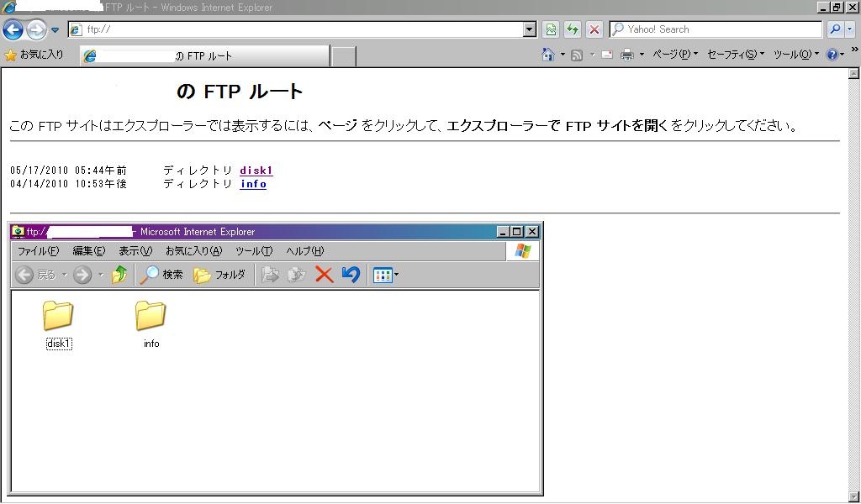Open the ページ(P) menu

point(675,55)
